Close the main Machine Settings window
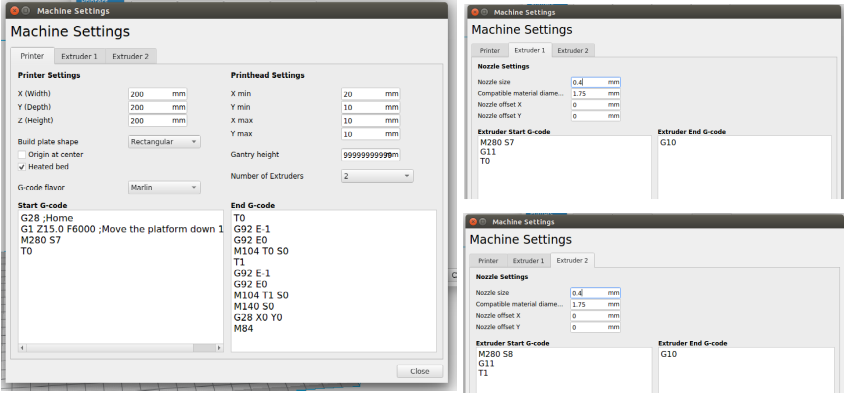 15,11
